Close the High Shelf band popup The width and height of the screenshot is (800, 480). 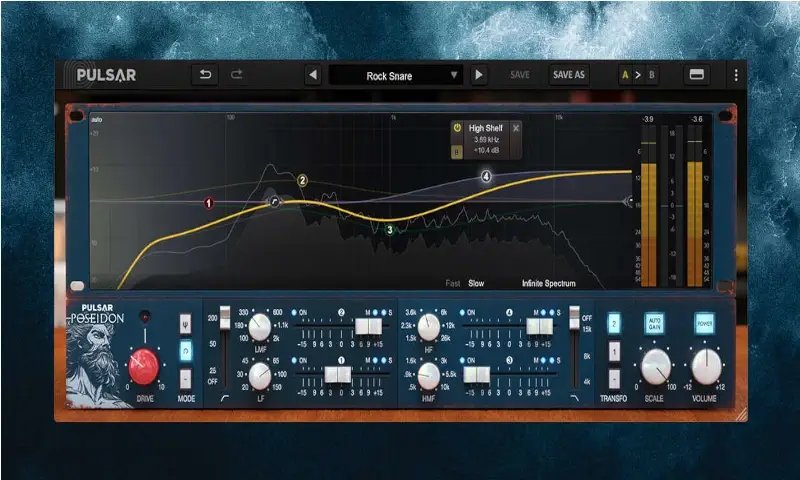[x=516, y=128]
